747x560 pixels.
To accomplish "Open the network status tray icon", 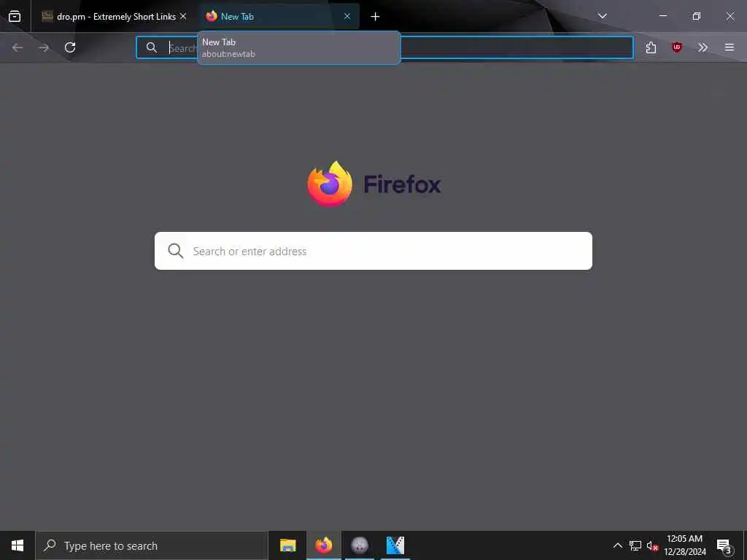I will pos(635,545).
